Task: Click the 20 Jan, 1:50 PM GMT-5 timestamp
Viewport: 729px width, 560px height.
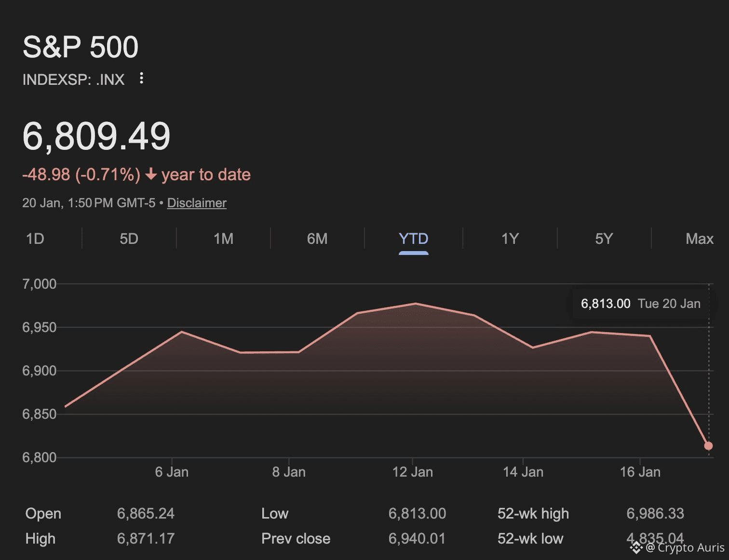Action: pyautogui.click(x=89, y=203)
